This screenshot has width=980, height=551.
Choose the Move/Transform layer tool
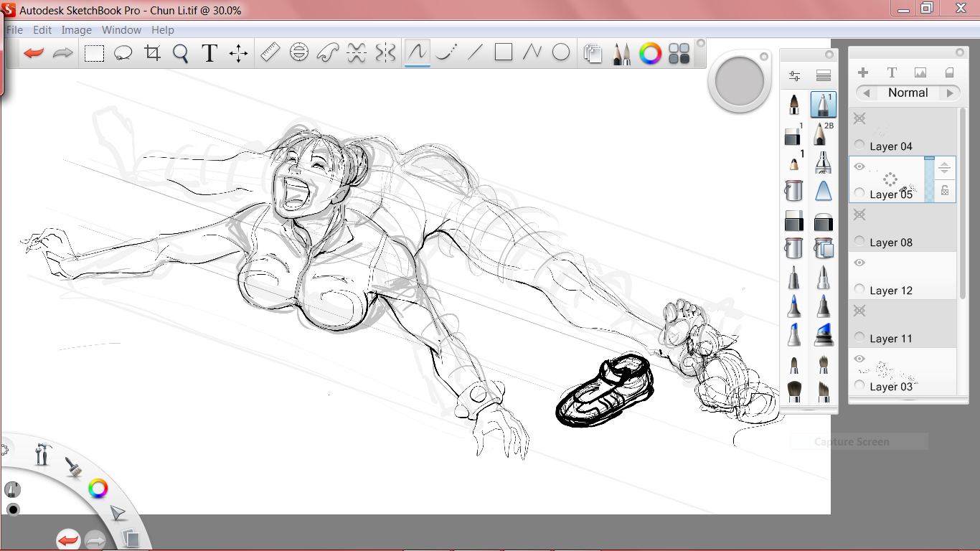point(238,53)
